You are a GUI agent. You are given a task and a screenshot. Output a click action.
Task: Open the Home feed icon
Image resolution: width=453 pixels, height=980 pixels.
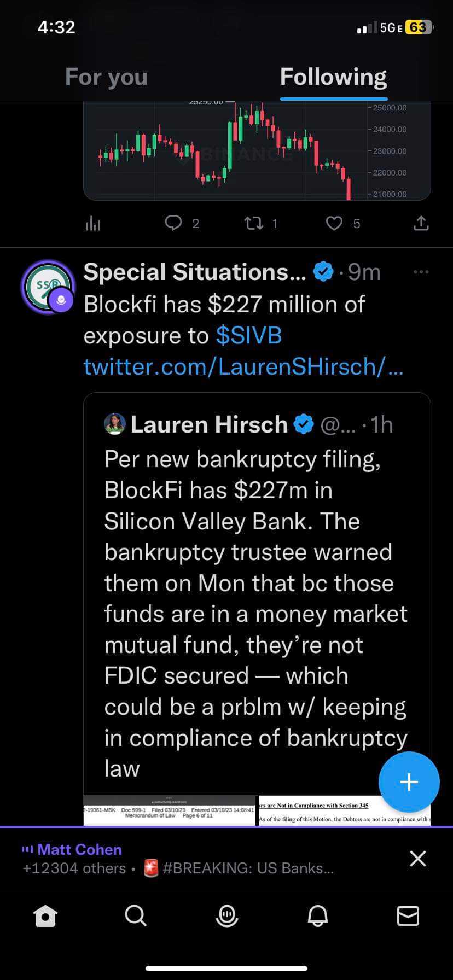click(x=45, y=915)
